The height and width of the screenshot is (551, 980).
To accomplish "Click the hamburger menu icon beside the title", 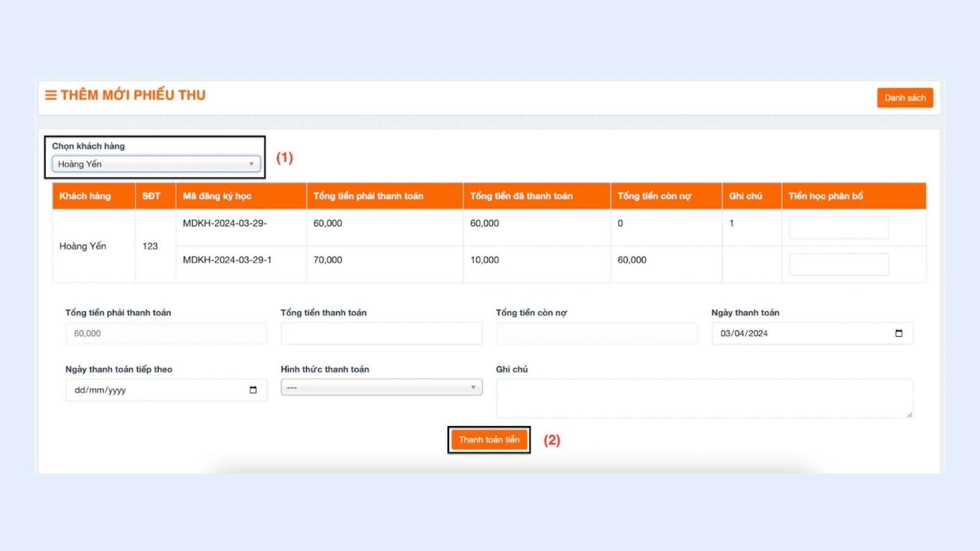I will click(x=51, y=95).
